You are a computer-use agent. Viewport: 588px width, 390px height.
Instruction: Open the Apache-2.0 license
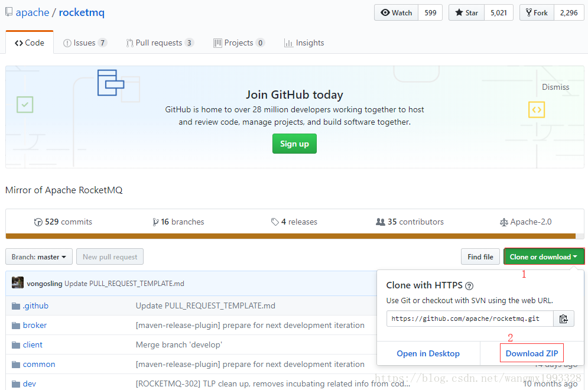pos(525,222)
